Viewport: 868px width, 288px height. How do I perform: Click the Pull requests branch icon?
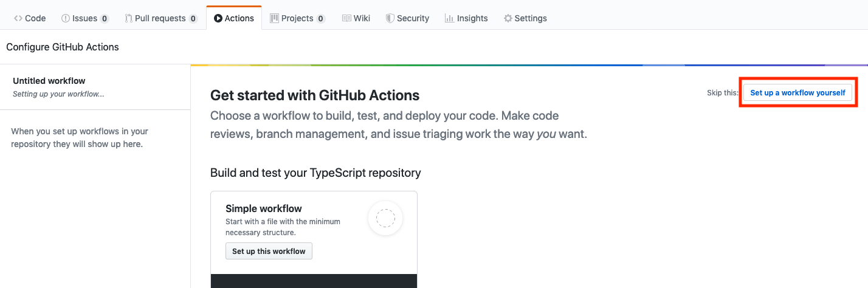point(128,18)
